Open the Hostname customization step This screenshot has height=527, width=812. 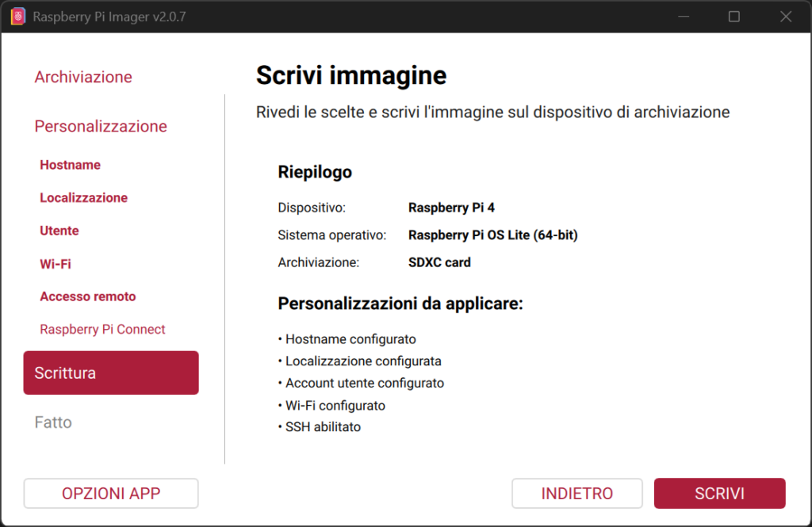point(70,165)
